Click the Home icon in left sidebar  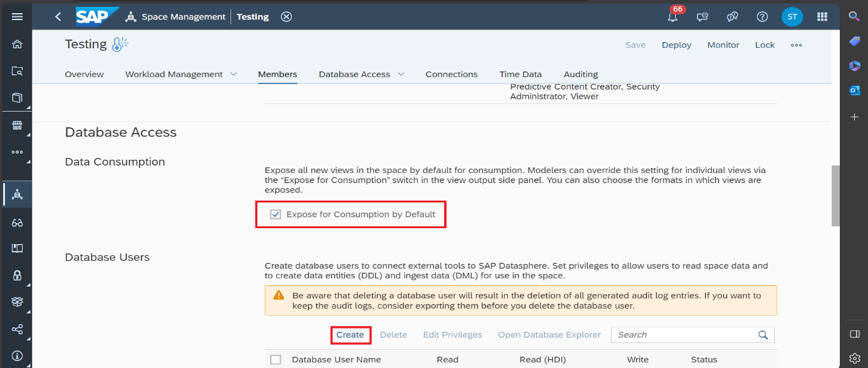click(17, 44)
